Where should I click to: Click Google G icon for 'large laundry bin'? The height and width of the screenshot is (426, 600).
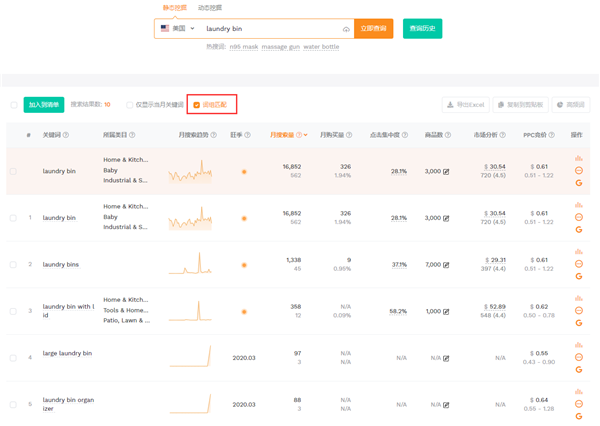[x=578, y=370]
